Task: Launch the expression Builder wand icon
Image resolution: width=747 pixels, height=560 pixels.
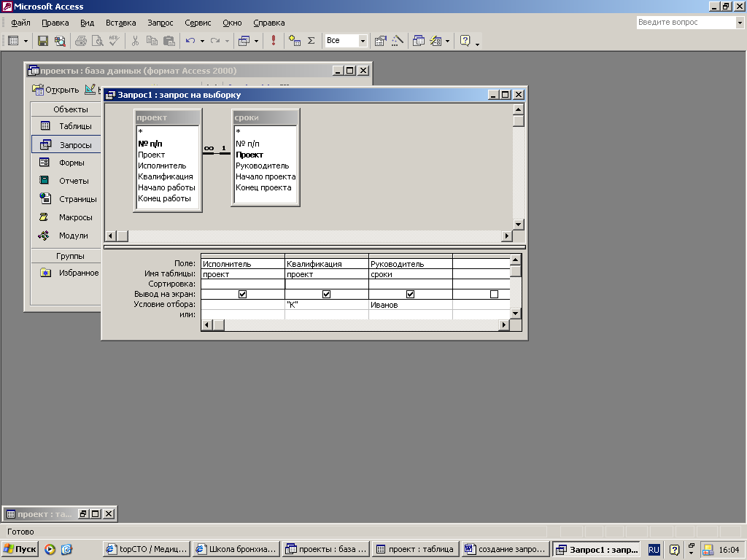Action: 397,41
